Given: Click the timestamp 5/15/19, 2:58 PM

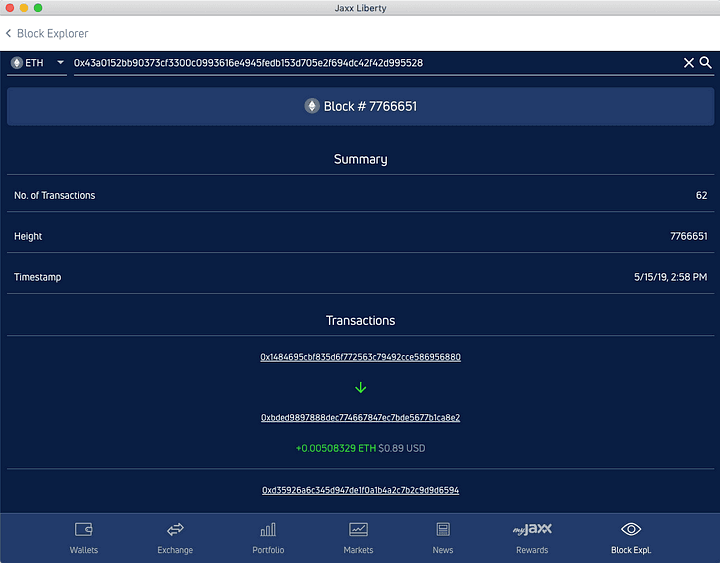Looking at the screenshot, I should click(x=670, y=277).
